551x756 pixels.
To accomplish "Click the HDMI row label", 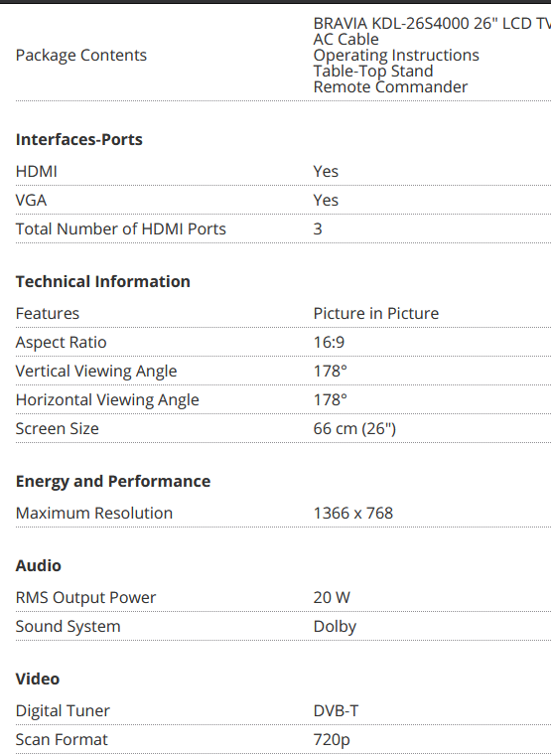I will point(36,171).
